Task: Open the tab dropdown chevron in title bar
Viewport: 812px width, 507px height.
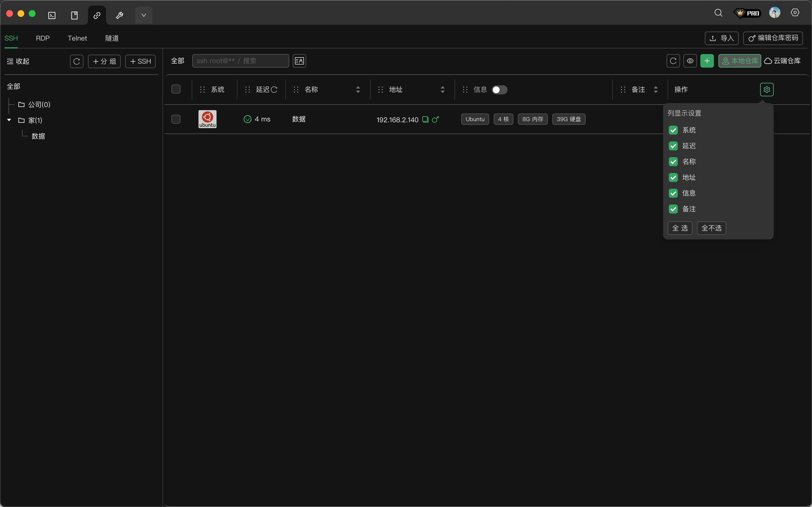Action: pyautogui.click(x=144, y=15)
